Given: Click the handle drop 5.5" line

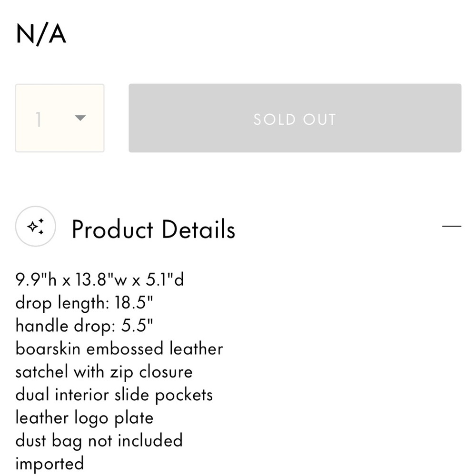Looking at the screenshot, I should (84, 326).
